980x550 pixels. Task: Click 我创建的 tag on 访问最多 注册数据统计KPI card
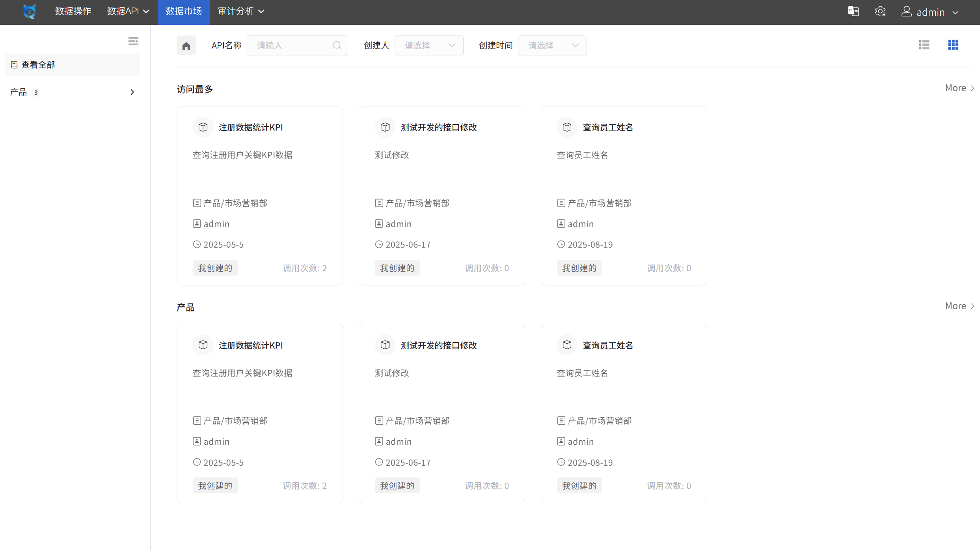tap(215, 268)
